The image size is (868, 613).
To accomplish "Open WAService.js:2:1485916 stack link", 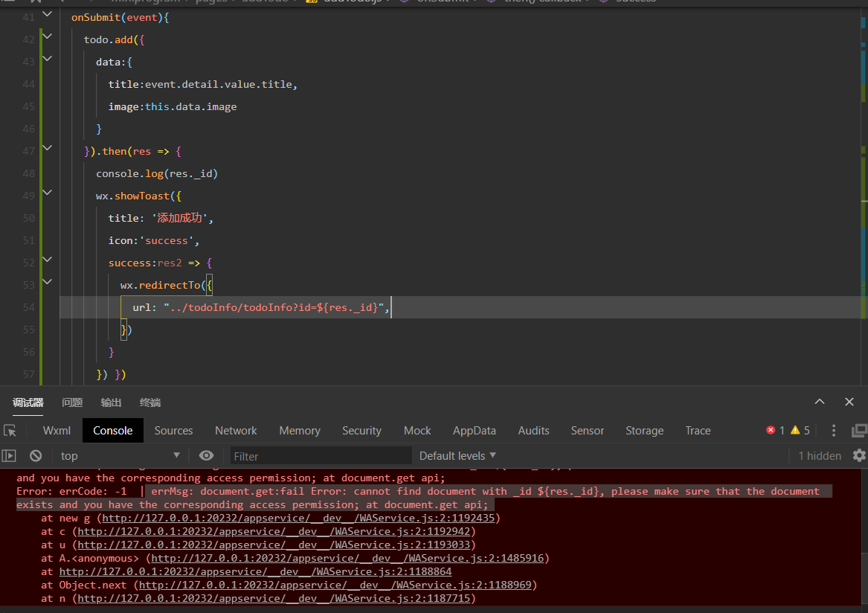I will click(x=347, y=558).
